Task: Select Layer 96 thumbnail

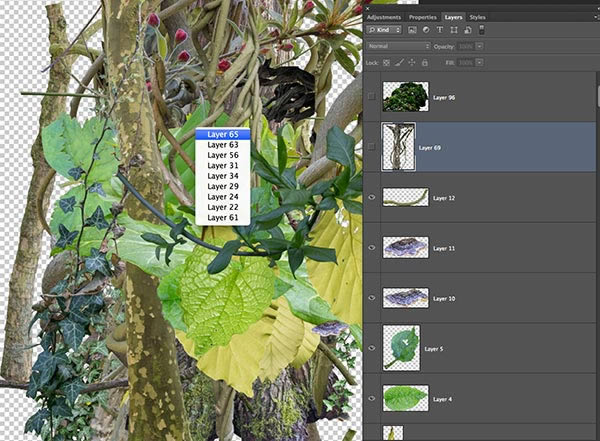Action: 406,96
